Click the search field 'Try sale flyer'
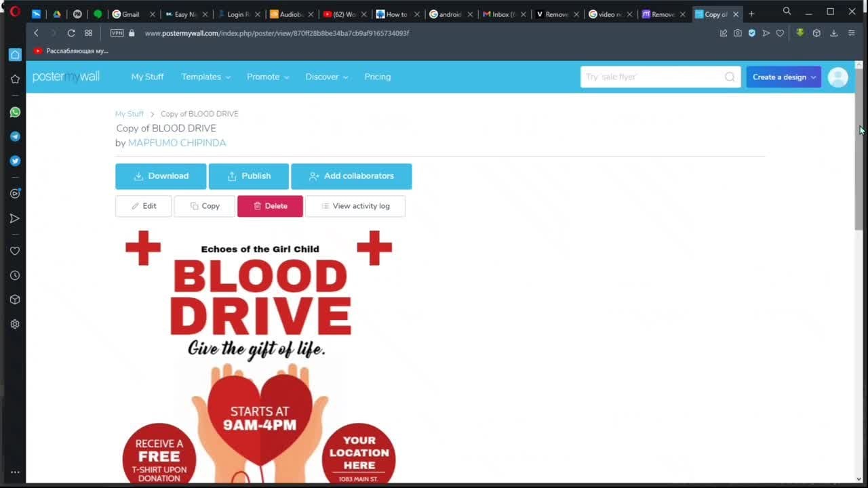Image resolution: width=868 pixels, height=488 pixels. (651, 77)
